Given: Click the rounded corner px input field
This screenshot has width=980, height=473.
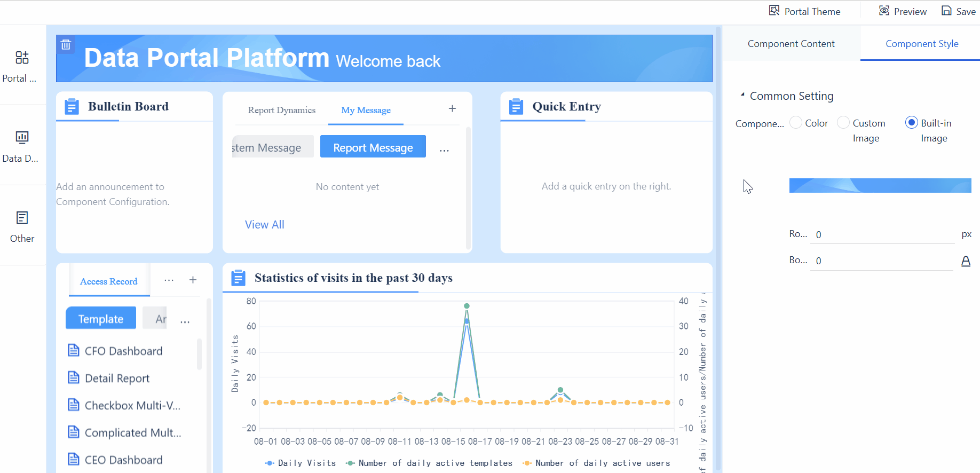Looking at the screenshot, I should [882, 235].
